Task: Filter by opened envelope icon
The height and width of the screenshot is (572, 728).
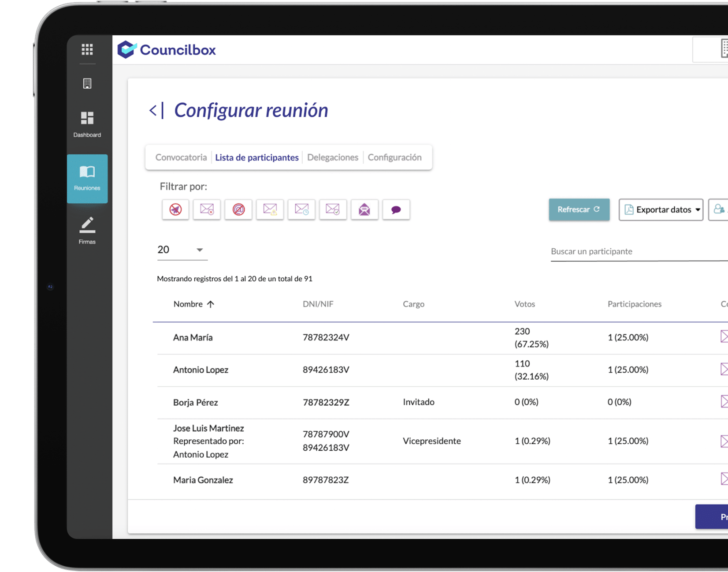Action: (364, 209)
